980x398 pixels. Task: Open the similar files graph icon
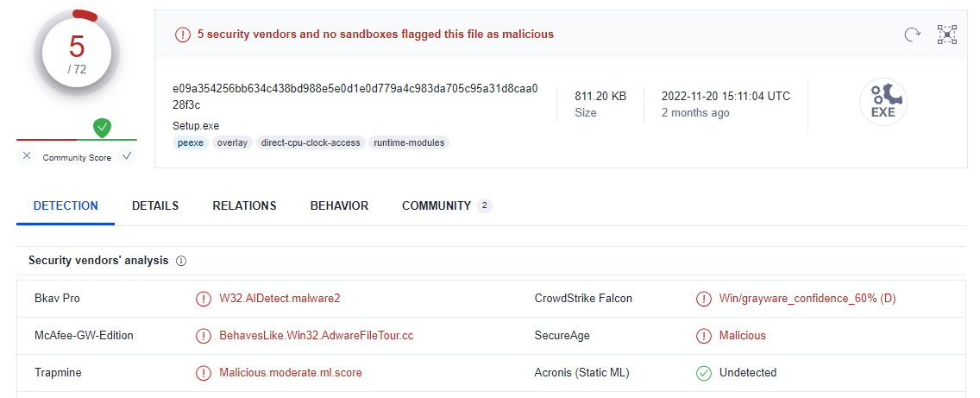coord(947,35)
